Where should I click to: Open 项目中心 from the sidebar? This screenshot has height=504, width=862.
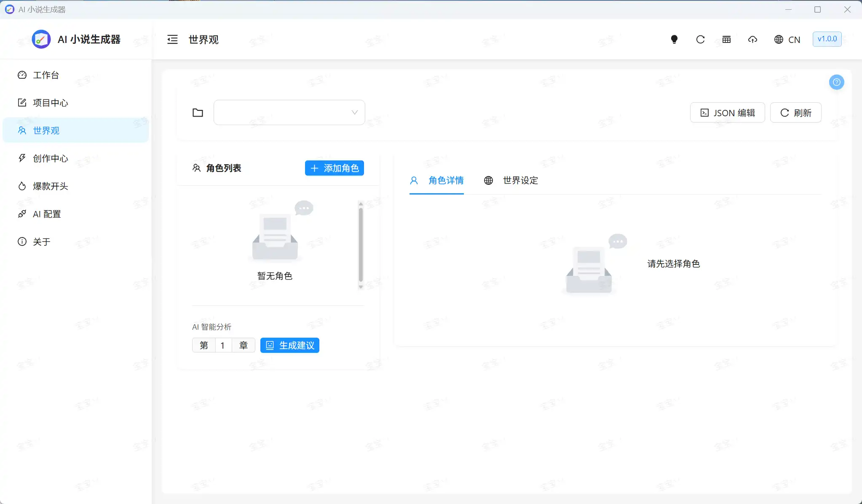click(x=51, y=103)
